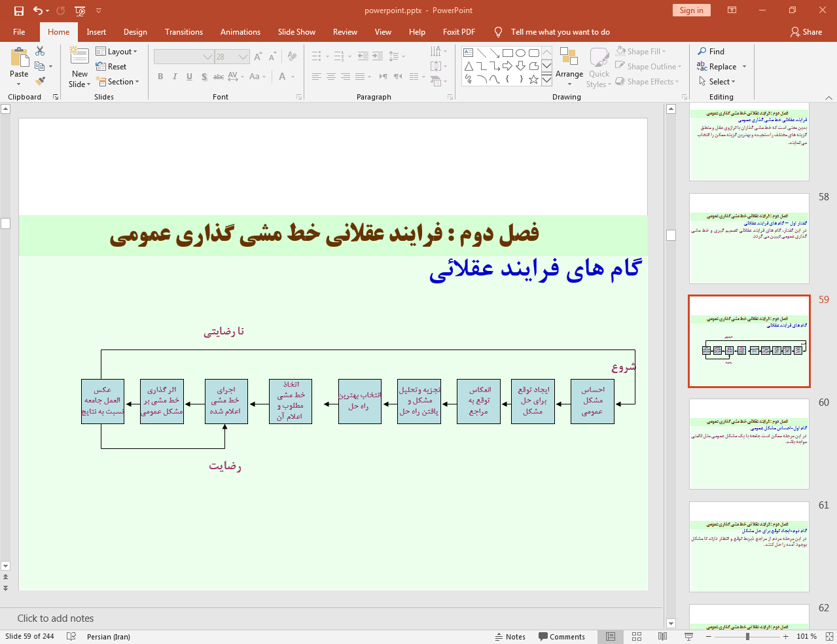The height and width of the screenshot is (644, 837).
Task: Open the Select dropdown in Editing
Action: pos(717,81)
